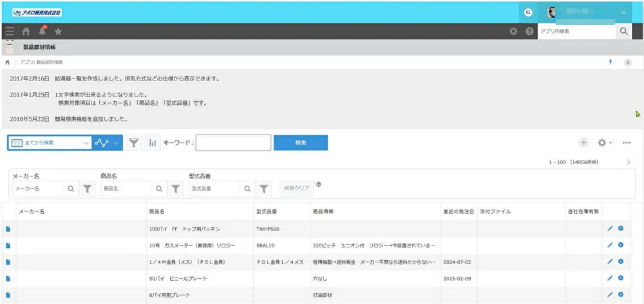Open the user account dropdown chevron
This screenshot has width=644, height=304.
coord(623,12)
